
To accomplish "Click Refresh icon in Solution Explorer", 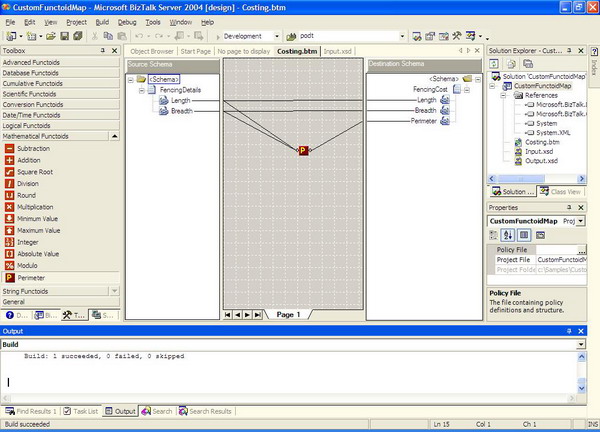I will (494, 64).
